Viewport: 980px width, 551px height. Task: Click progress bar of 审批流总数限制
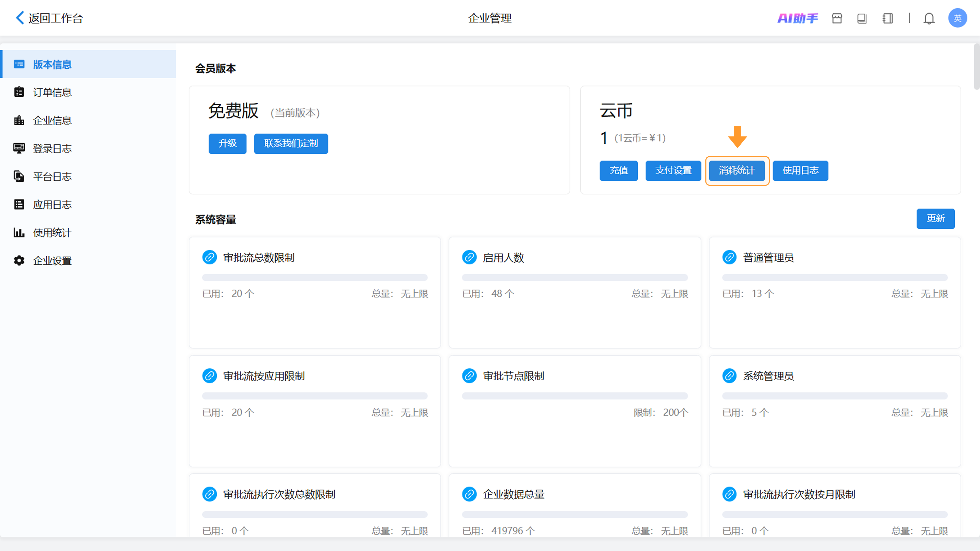point(315,277)
